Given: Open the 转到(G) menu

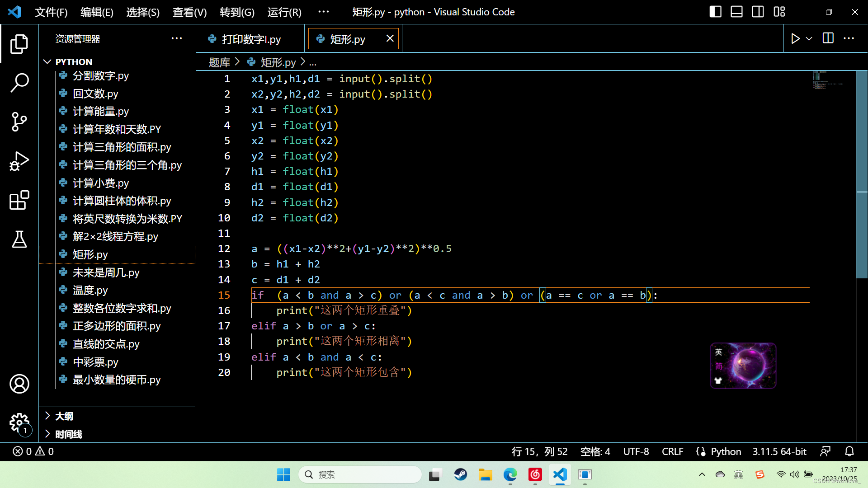Looking at the screenshot, I should (237, 12).
